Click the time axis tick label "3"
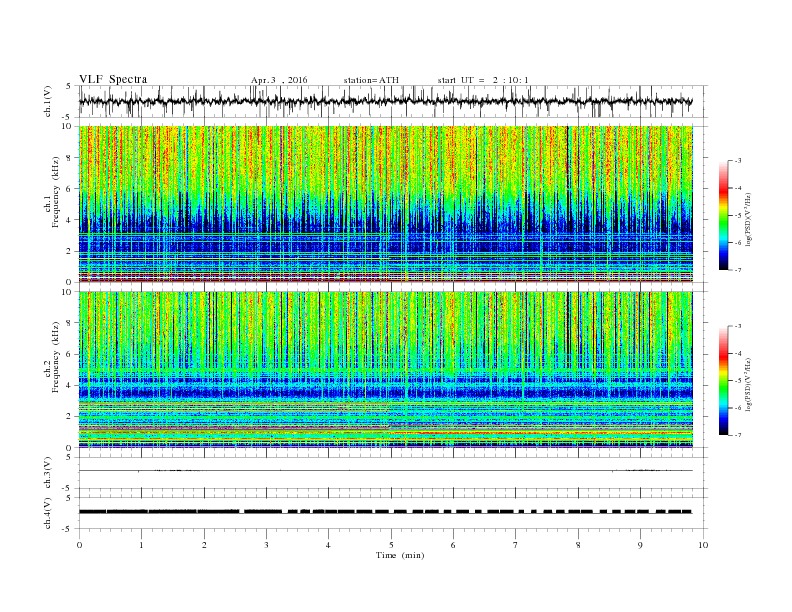 click(266, 545)
